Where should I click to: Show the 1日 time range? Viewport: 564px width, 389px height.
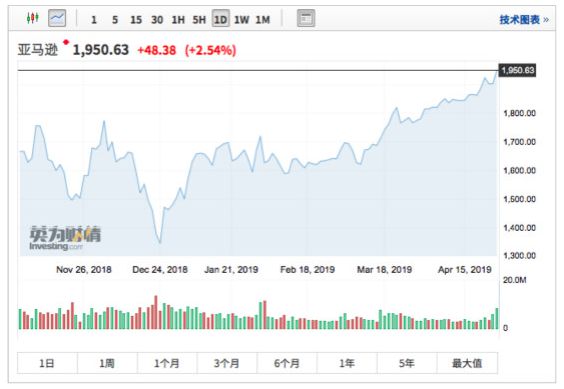tap(47, 363)
